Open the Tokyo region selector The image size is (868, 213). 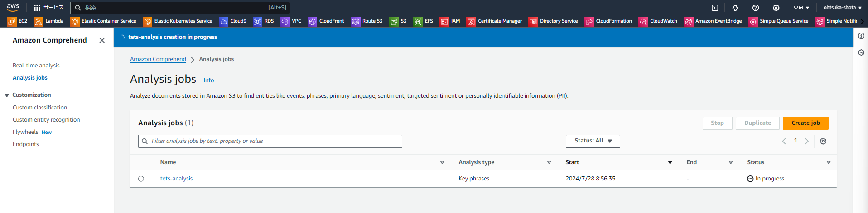click(x=801, y=8)
